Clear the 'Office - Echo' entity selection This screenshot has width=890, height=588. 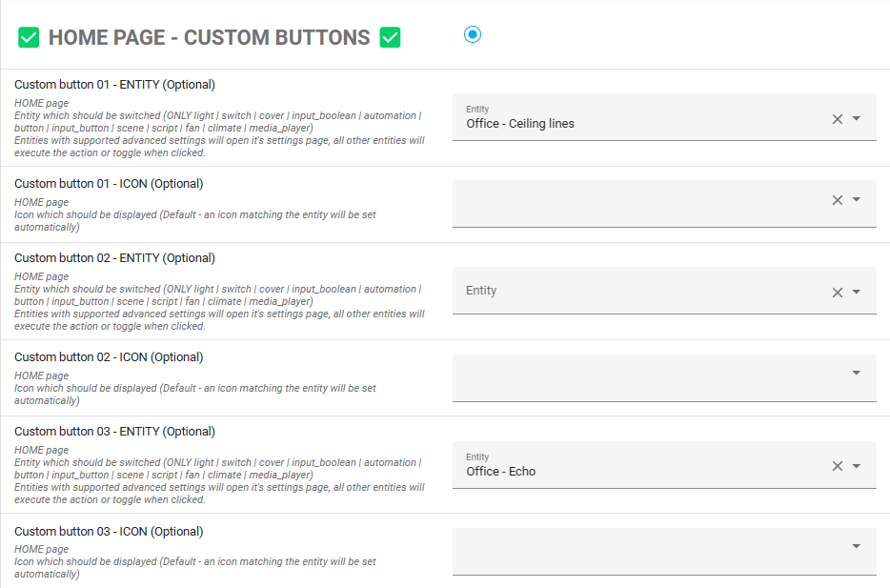coord(838,466)
